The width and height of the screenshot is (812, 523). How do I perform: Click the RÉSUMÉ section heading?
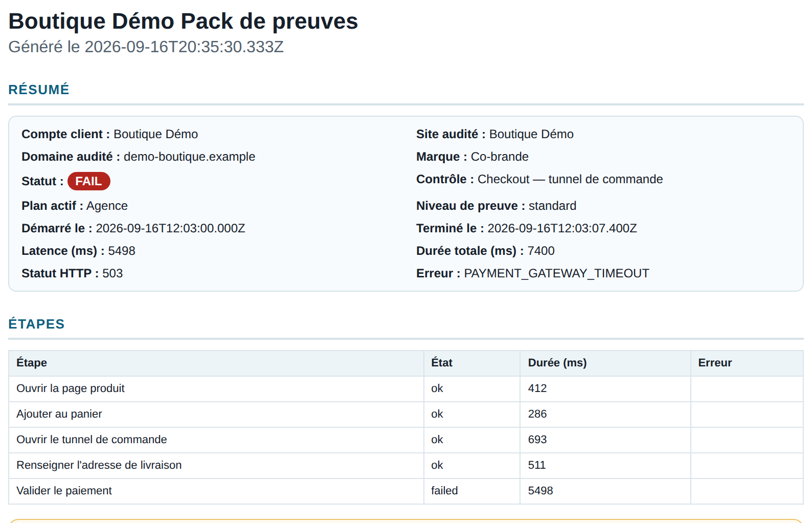(39, 90)
